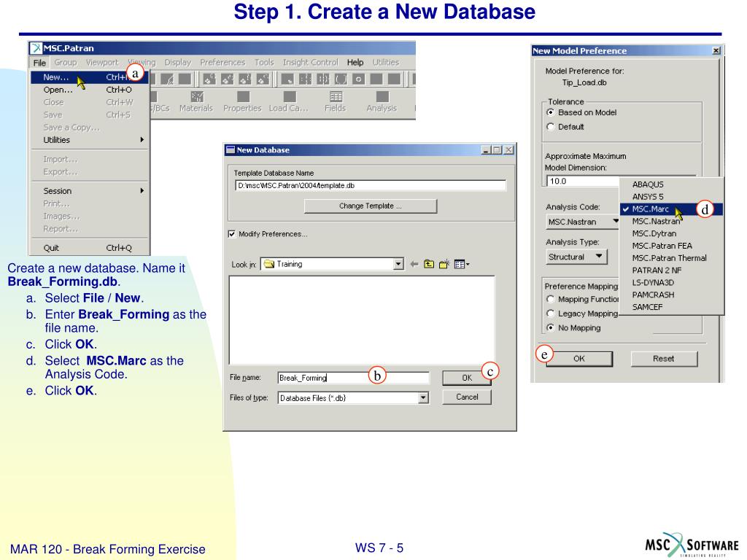Viewport: 747px width, 560px height.
Task: Select Quit in the File menu
Action: coord(90,248)
